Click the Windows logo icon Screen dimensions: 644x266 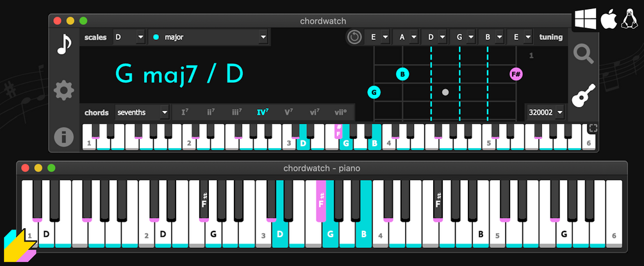585,19
